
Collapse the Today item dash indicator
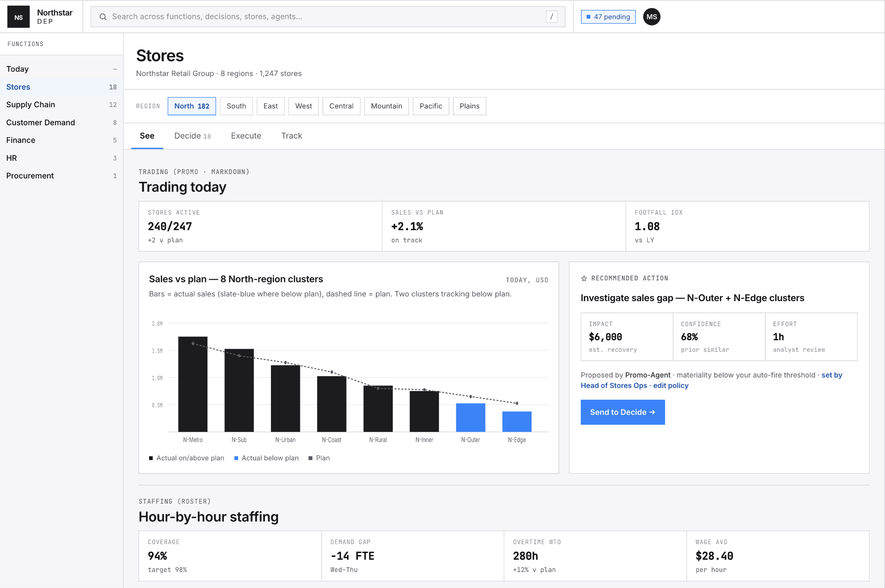click(x=115, y=69)
